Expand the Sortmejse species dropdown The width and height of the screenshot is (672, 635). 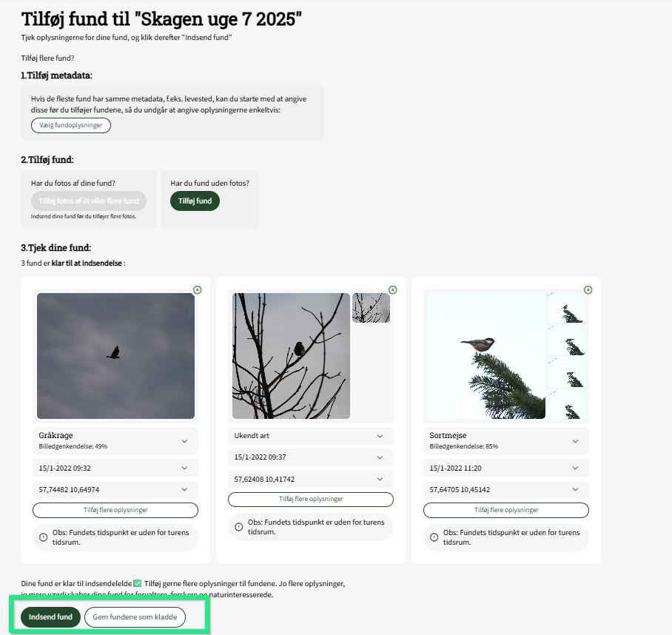[506, 440]
